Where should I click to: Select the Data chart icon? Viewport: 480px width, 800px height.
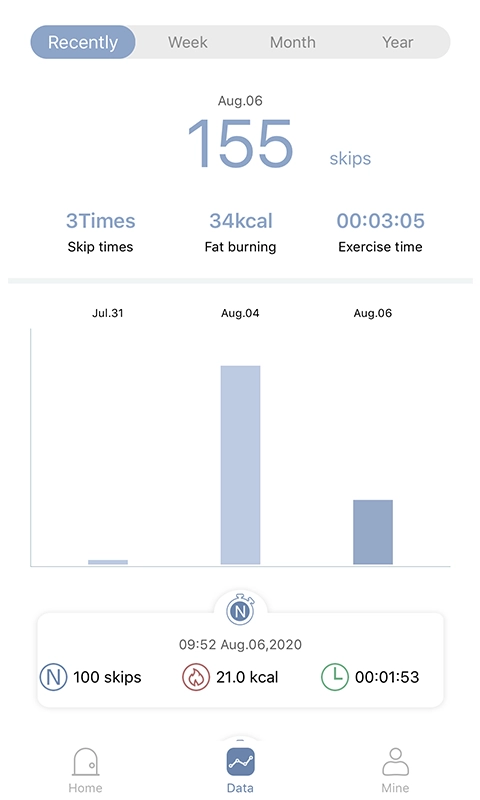tap(240, 762)
